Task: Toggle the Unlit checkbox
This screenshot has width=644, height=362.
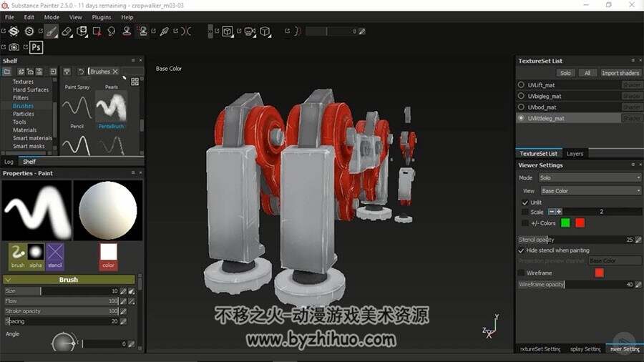Action: click(x=525, y=202)
